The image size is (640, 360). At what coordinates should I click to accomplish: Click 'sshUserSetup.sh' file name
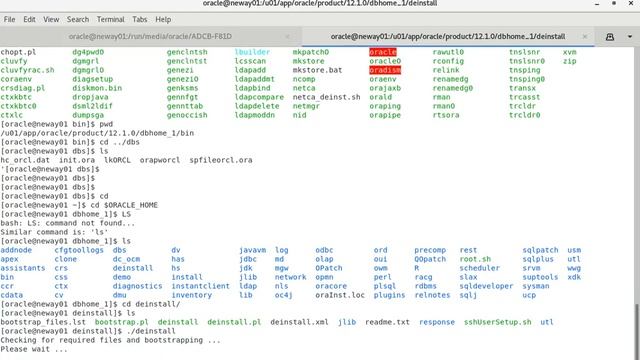(x=498, y=322)
